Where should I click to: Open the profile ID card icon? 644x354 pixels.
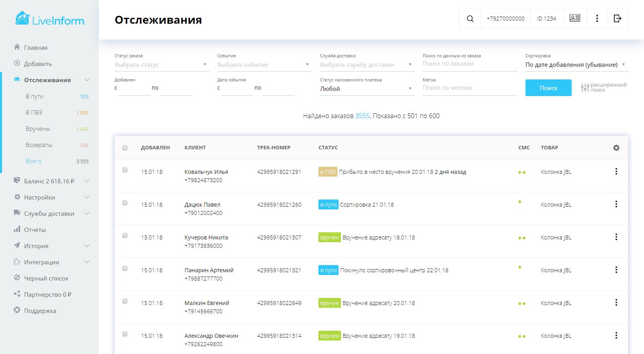[x=574, y=18]
